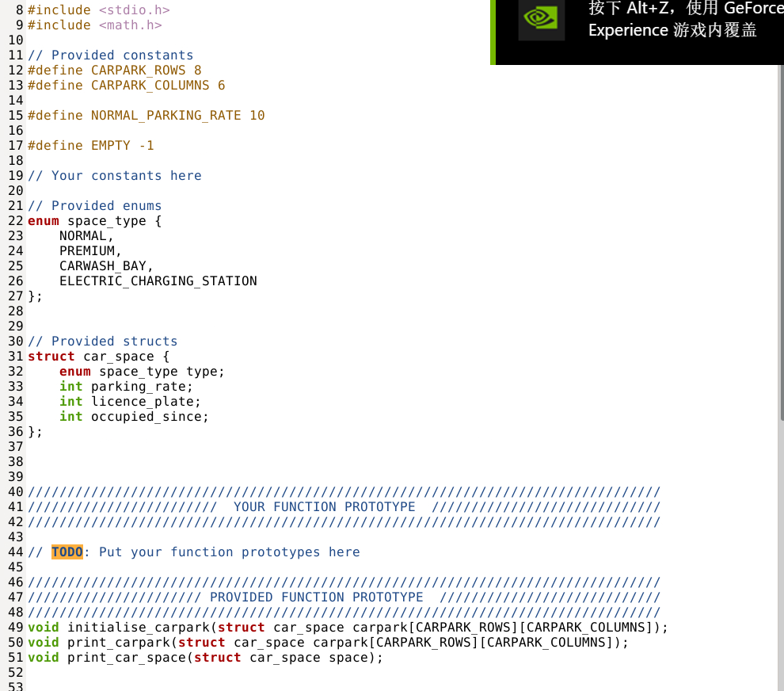Click the vertical scrollbar thumb of the editor
The height and width of the screenshot is (691, 784).
coord(781,242)
